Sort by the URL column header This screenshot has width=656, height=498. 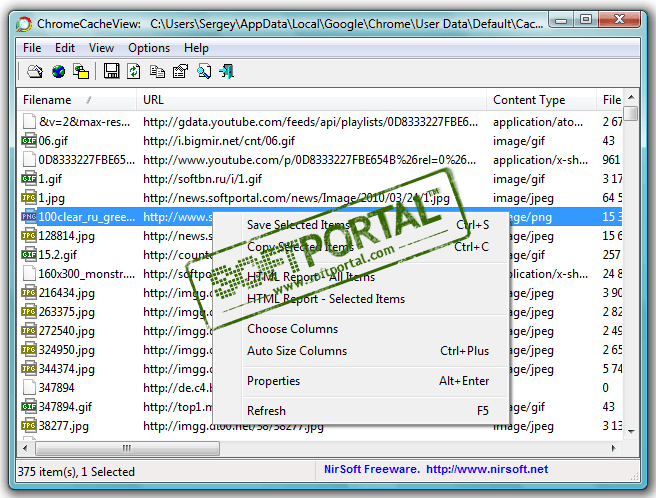(312, 100)
